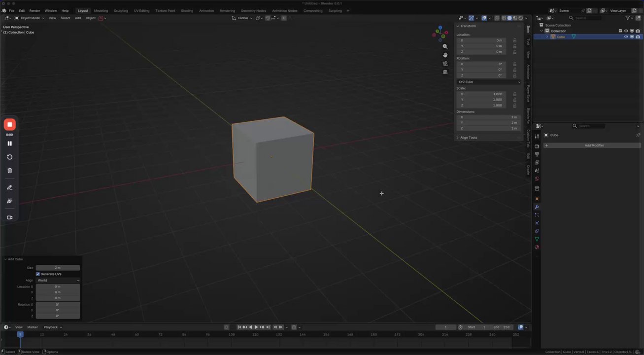The image size is (644, 355).
Task: Open the File menu
Action: point(11,10)
